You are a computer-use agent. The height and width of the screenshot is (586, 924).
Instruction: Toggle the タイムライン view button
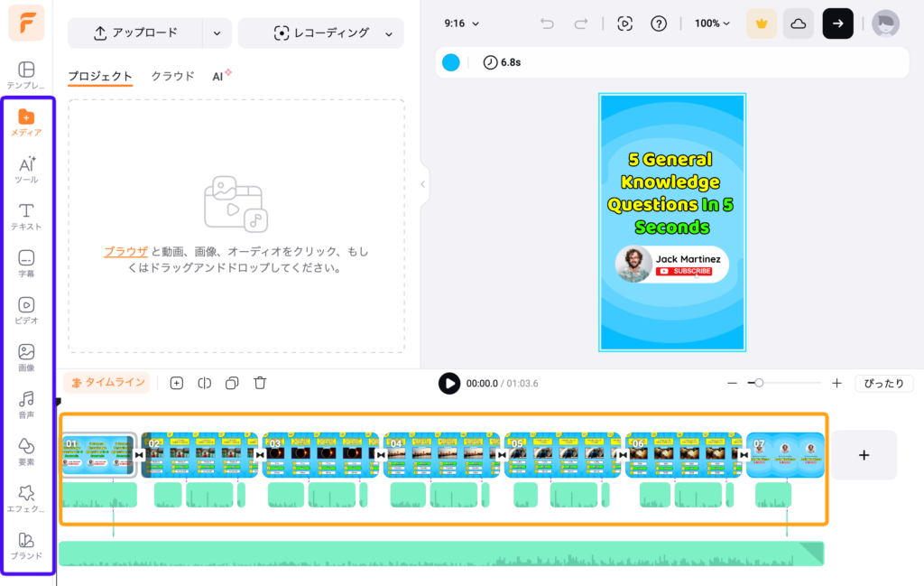(x=106, y=383)
